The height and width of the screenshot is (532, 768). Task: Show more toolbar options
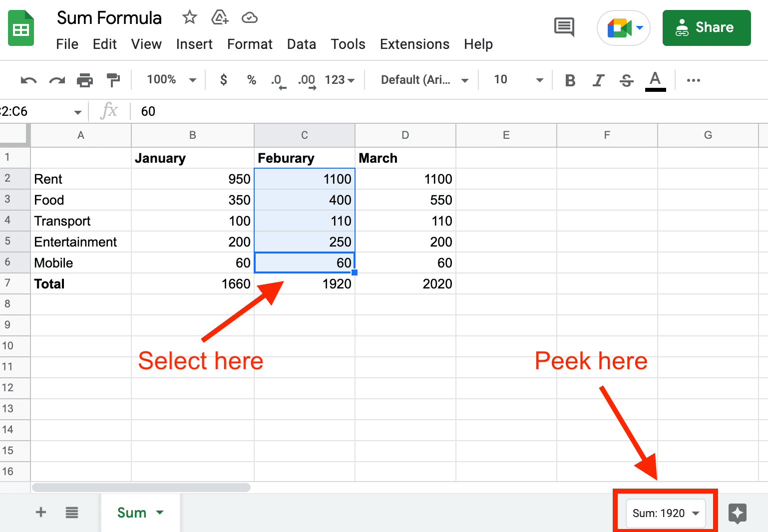pos(694,80)
